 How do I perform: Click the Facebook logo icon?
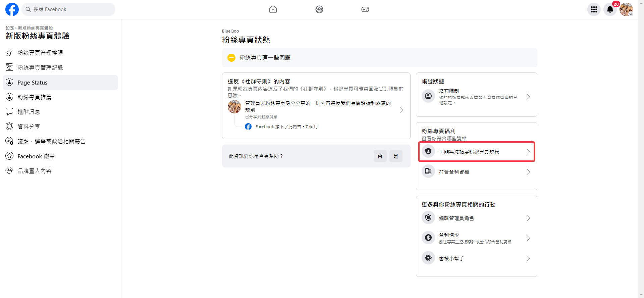point(12,9)
